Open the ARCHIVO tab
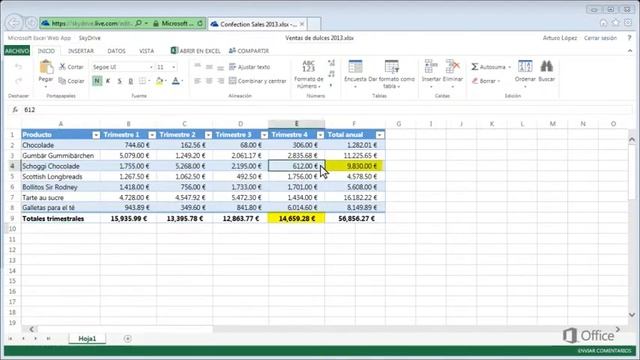 click(17, 51)
